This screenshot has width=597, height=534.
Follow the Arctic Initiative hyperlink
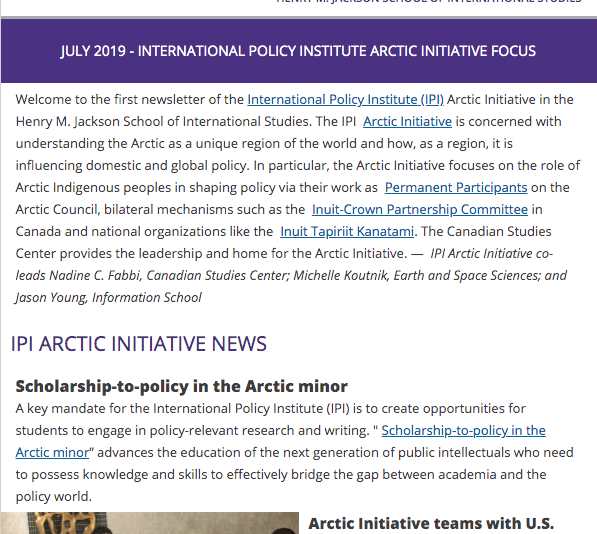click(x=407, y=122)
